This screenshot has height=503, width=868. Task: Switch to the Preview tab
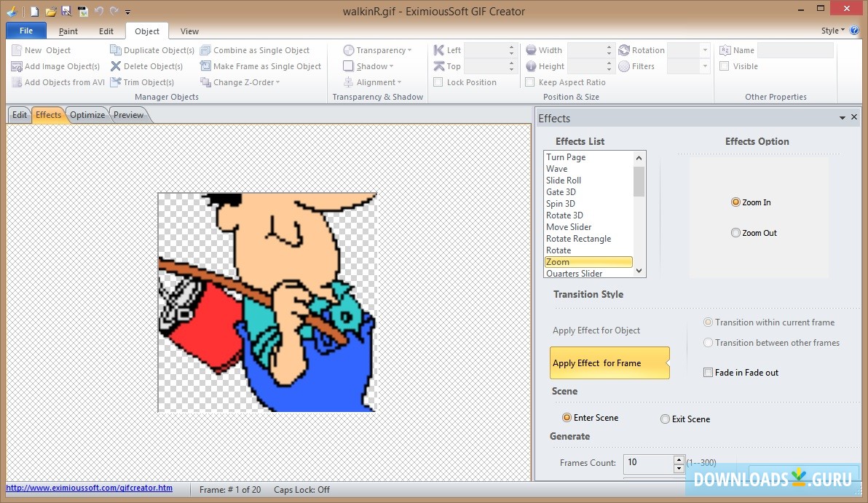(128, 115)
